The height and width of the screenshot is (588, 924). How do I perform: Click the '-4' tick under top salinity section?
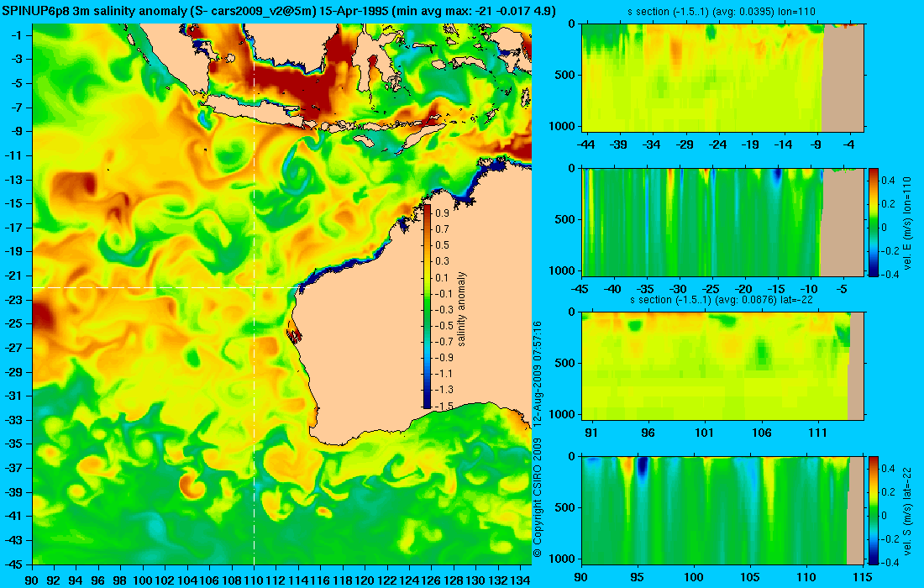pos(848,144)
